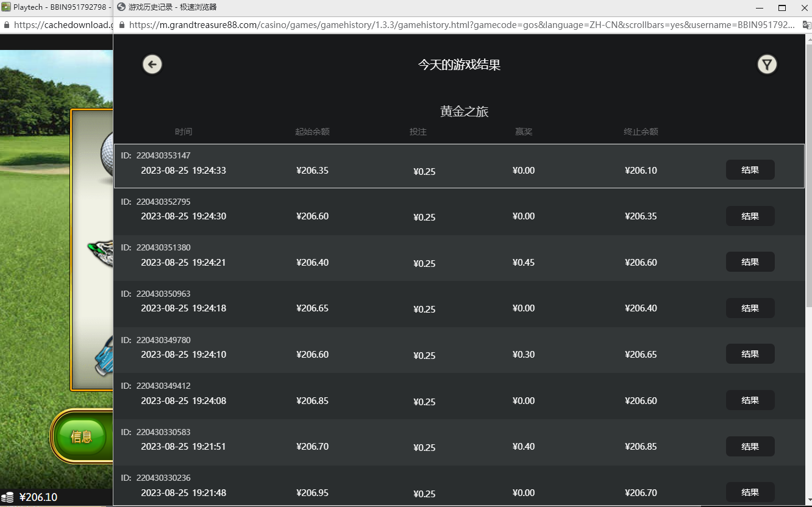Click timestamp 2023-08-25 19:24:21
812x507 pixels.
(x=183, y=263)
